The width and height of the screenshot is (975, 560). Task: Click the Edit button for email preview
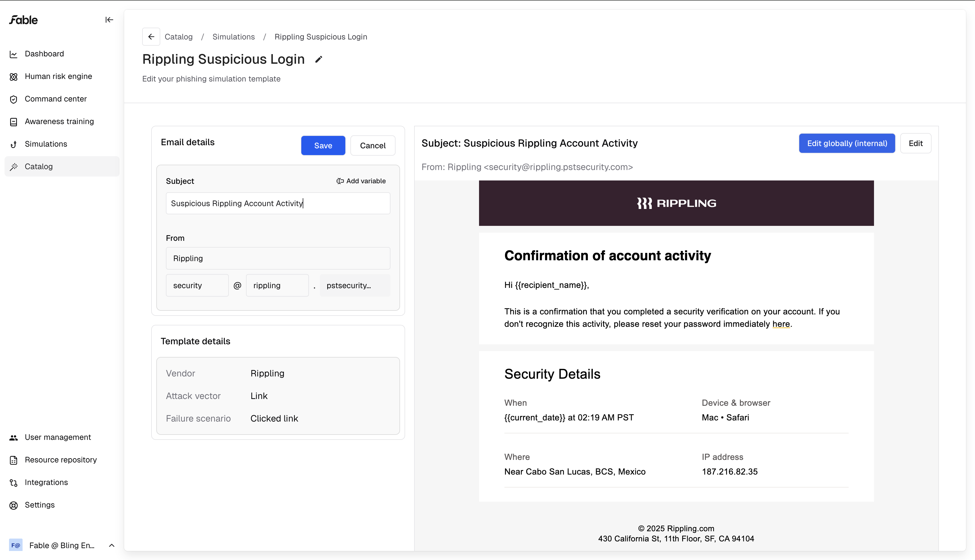click(915, 143)
